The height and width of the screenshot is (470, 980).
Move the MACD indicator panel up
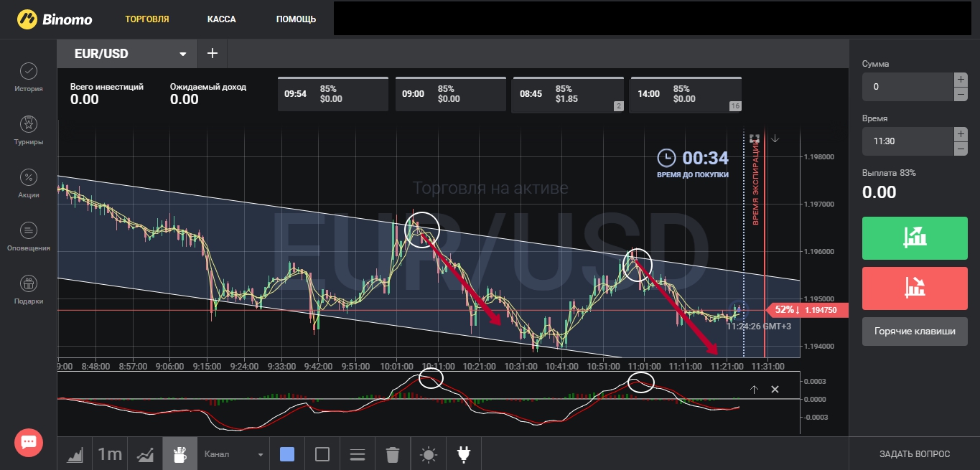coord(754,390)
